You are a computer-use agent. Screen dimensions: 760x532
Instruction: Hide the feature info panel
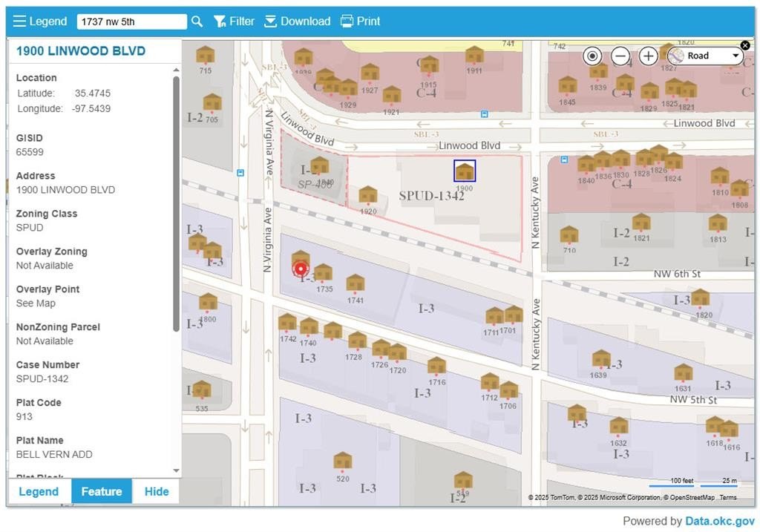(156, 491)
